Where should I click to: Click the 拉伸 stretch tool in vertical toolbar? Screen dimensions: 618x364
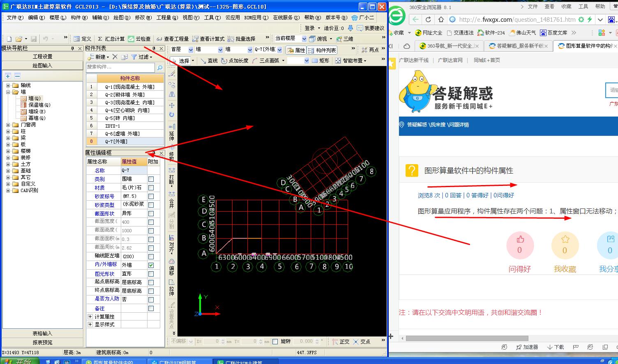tap(172, 288)
